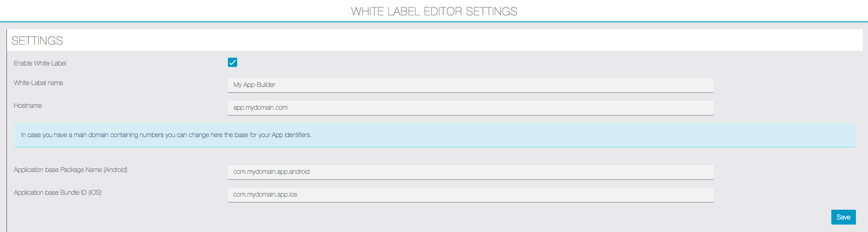This screenshot has height=232, width=868.
Task: Click the "Enable White-Label" label text
Action: [x=40, y=63]
